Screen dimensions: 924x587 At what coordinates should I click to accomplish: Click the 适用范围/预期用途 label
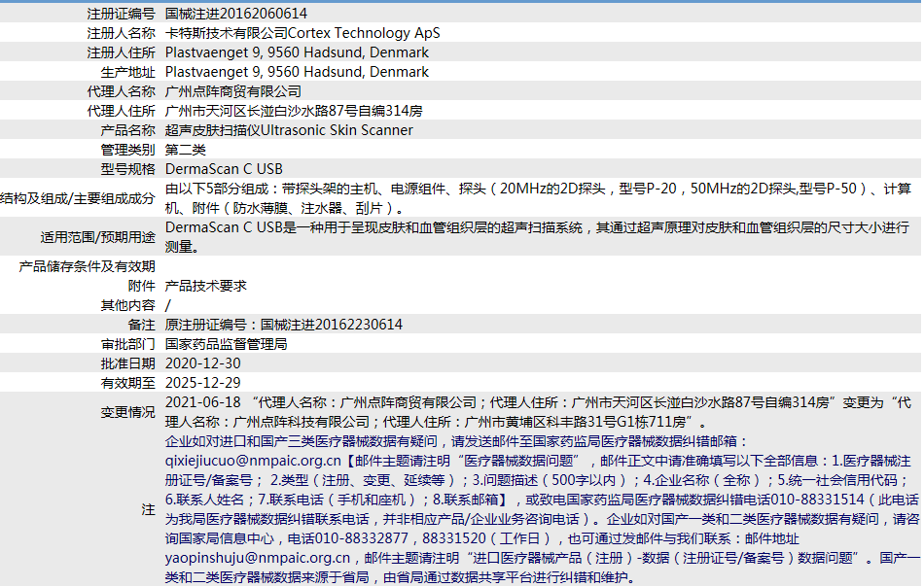(x=98, y=237)
